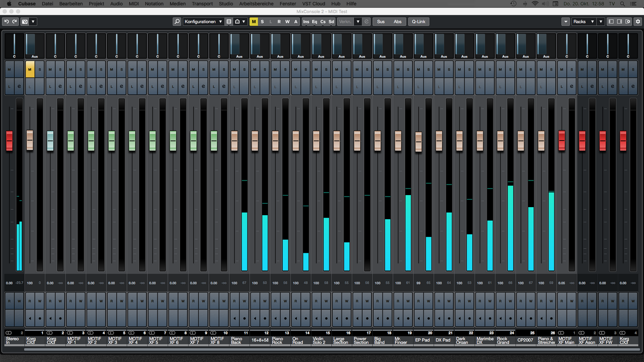Toggle Listen on MOTIF XF 2 channel

coord(91,86)
